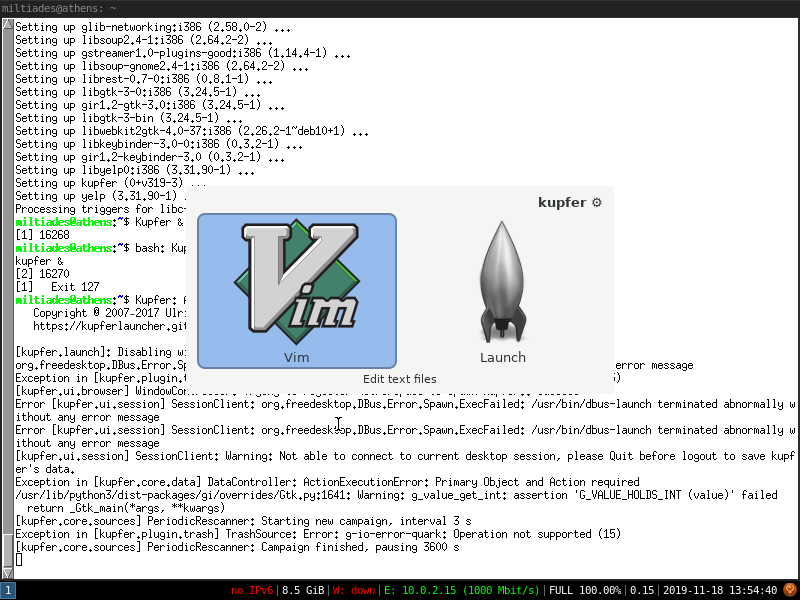Click line 'Setting up yelp (3.31.90-1)'
The width and height of the screenshot is (800, 600).
(x=101, y=196)
